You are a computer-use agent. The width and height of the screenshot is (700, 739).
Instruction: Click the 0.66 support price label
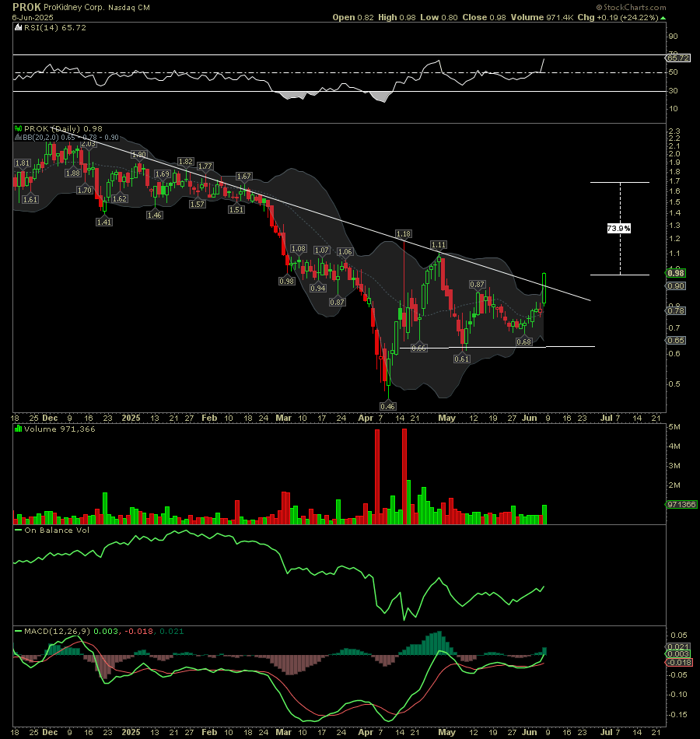[x=419, y=348]
